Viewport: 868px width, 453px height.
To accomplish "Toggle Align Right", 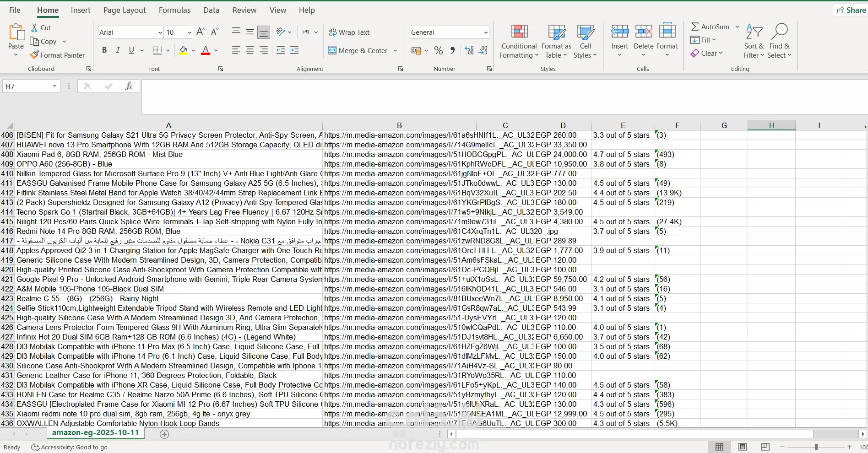I will tap(264, 50).
